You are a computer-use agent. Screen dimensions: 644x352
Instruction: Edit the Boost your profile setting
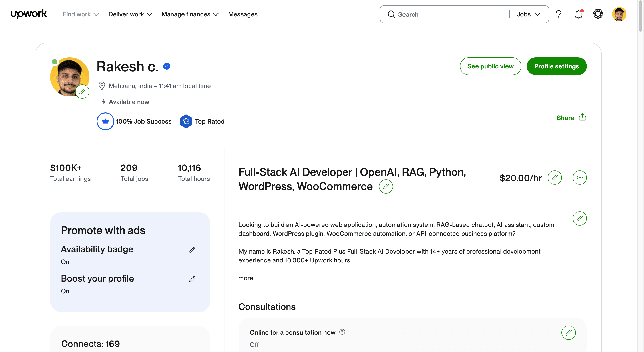tap(192, 279)
